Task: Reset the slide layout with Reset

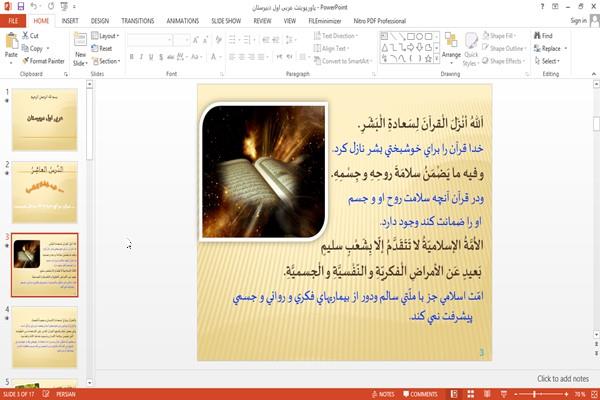Action: 102,48
